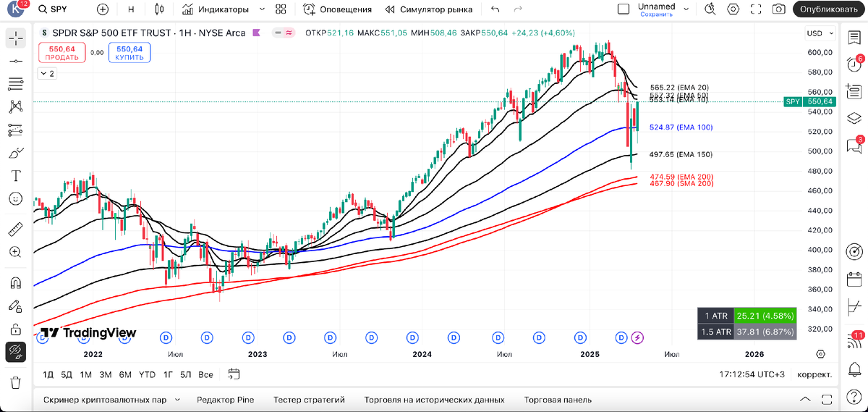Open chats panel with badge 3

854,146
